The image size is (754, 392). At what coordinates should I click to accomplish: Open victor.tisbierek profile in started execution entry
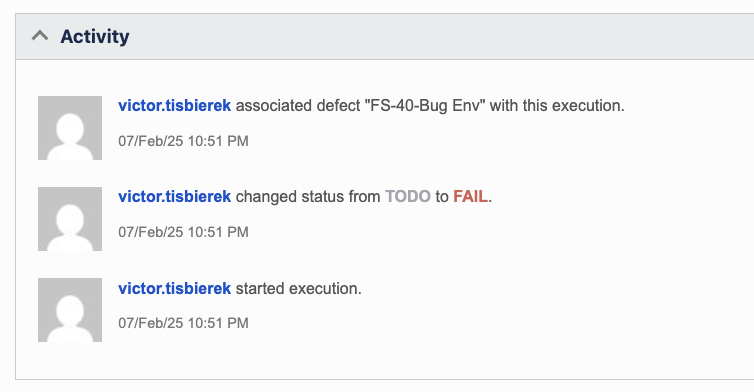click(x=175, y=288)
